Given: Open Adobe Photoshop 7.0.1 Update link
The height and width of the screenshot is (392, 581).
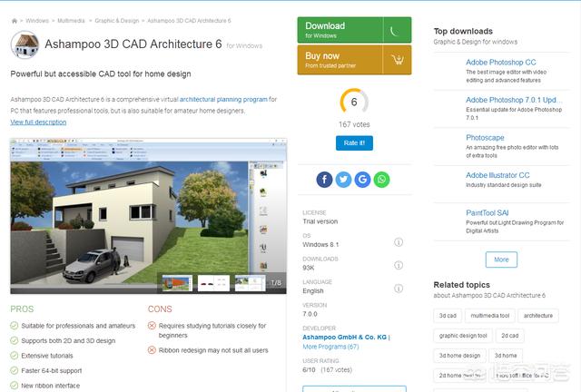Looking at the screenshot, I should [514, 100].
